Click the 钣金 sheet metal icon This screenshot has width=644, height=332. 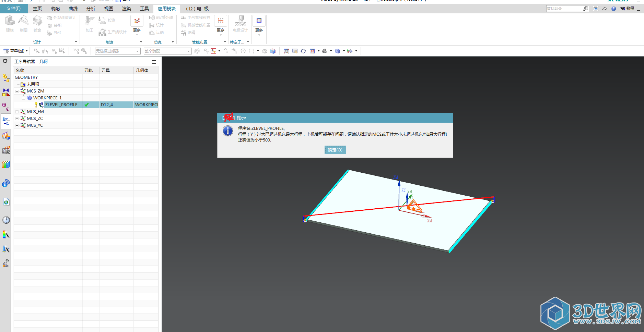pyautogui.click(x=37, y=24)
